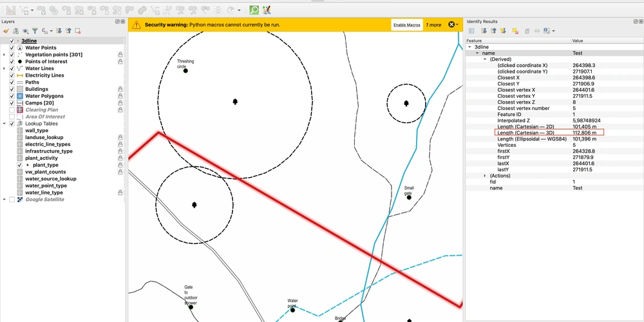Uncheck the 3dline layer visibility
The width and height of the screenshot is (644, 322).
pos(12,41)
